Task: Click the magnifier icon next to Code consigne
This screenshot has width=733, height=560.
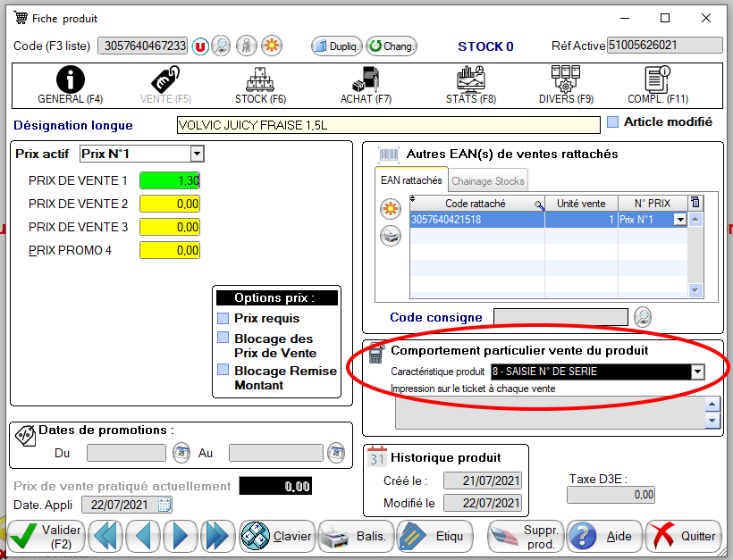Action: point(643,316)
